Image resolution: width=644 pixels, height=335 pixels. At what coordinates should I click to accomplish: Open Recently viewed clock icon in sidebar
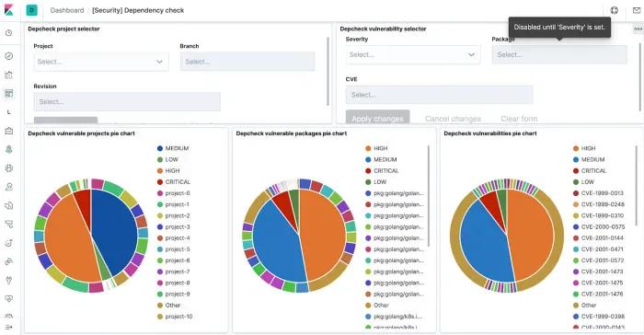[8, 33]
